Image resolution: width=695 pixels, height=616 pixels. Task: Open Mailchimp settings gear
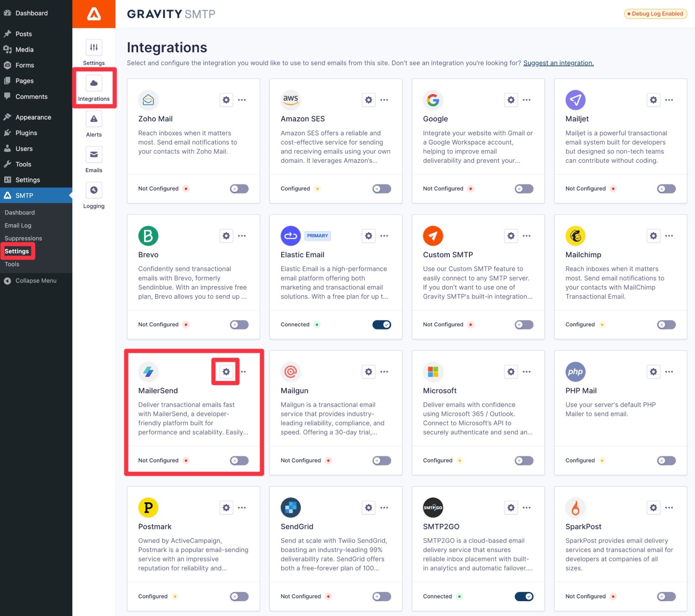pyautogui.click(x=653, y=235)
